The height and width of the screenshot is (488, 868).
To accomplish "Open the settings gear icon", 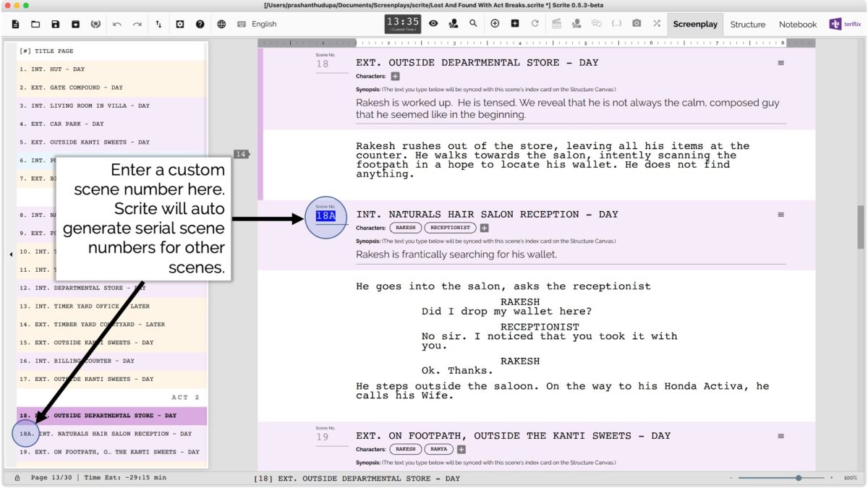I will 179,24.
